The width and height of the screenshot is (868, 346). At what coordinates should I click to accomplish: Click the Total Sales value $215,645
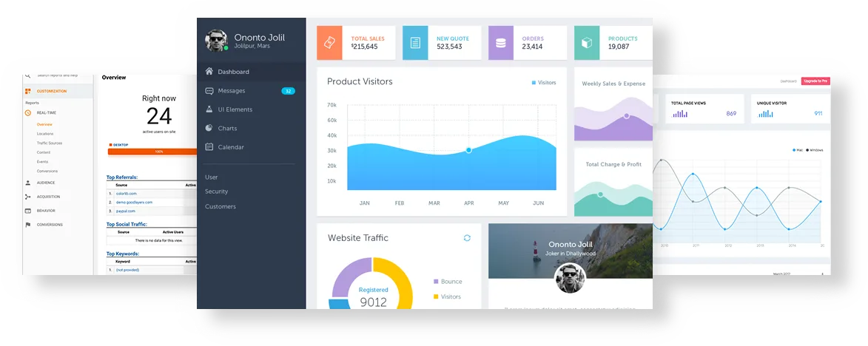click(x=364, y=47)
